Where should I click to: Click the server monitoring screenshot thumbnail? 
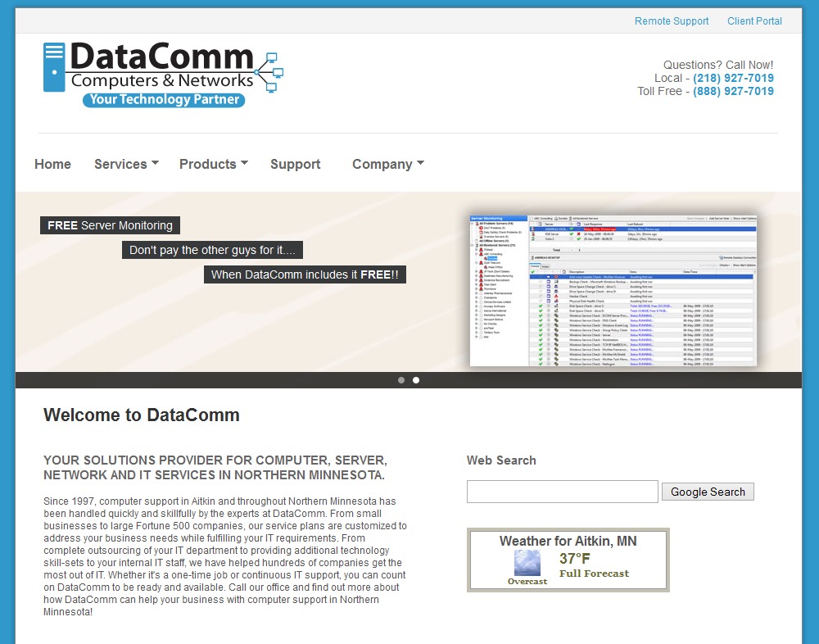[x=613, y=291]
